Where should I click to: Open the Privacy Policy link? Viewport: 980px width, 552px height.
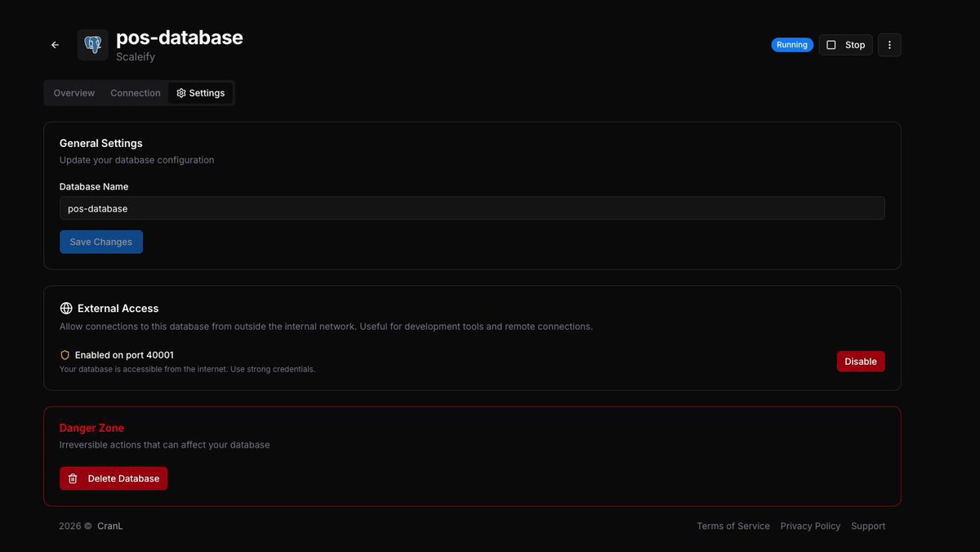[x=810, y=527]
